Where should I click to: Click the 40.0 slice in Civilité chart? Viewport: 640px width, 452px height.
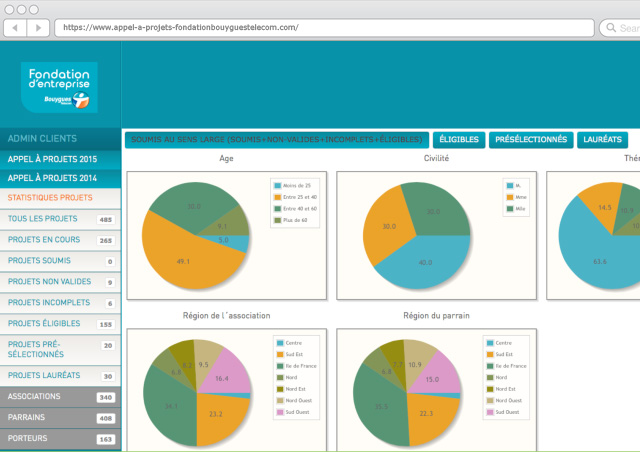425,263
